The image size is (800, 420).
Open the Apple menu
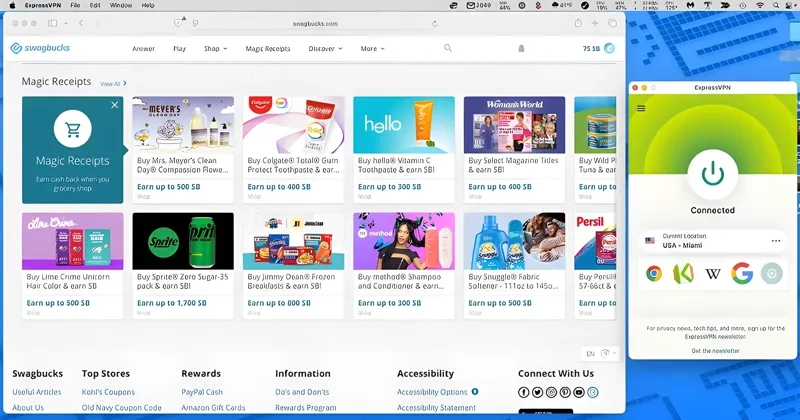click(13, 5)
